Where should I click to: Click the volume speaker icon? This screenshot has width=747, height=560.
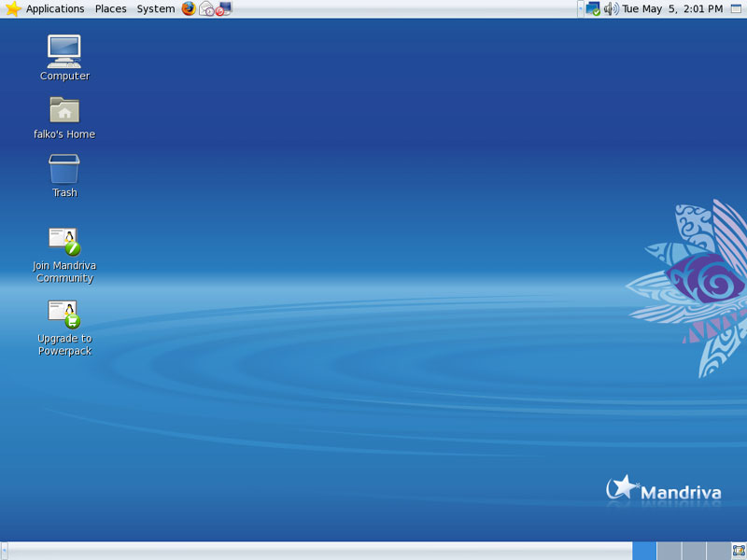click(x=612, y=8)
